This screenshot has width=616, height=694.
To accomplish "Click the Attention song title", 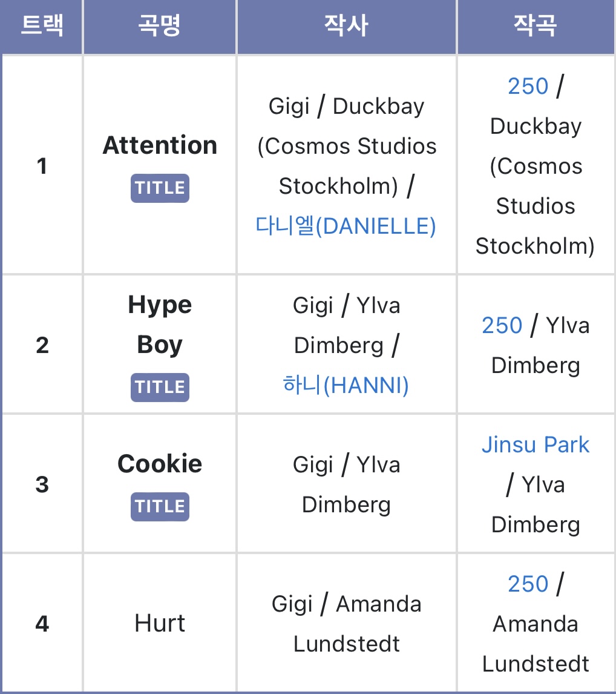I will (160, 145).
